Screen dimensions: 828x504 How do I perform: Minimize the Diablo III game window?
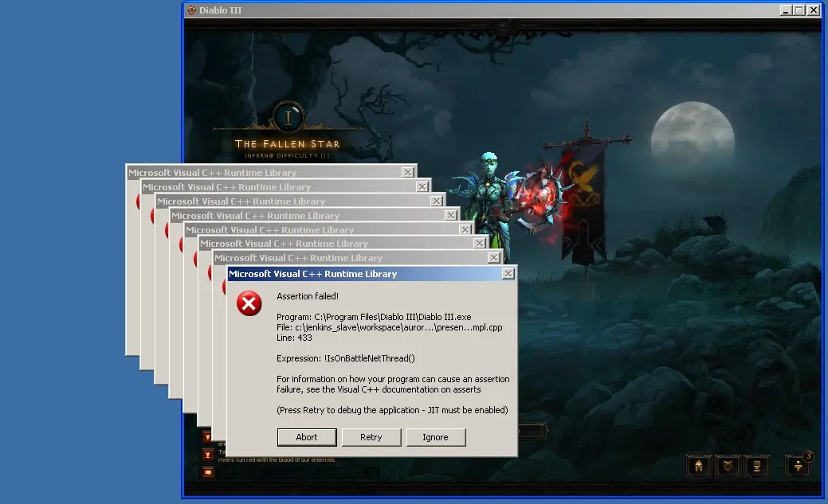787,10
